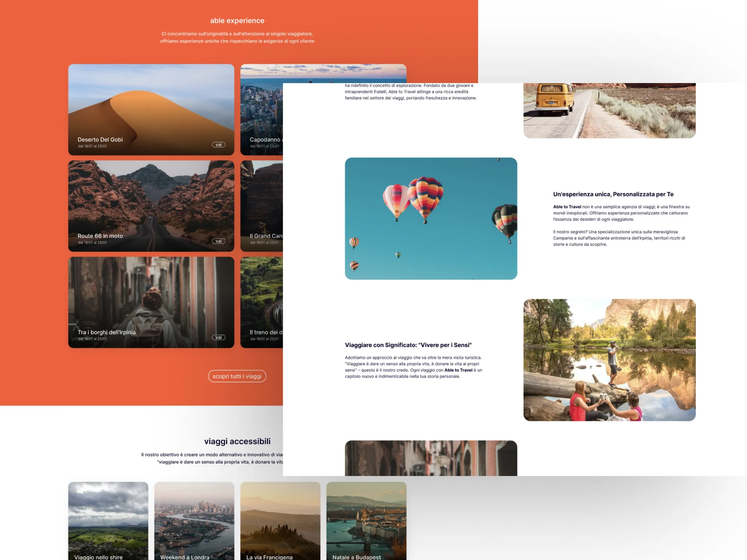Click 'vai' button on Deserto Del Gobi card

tap(219, 145)
